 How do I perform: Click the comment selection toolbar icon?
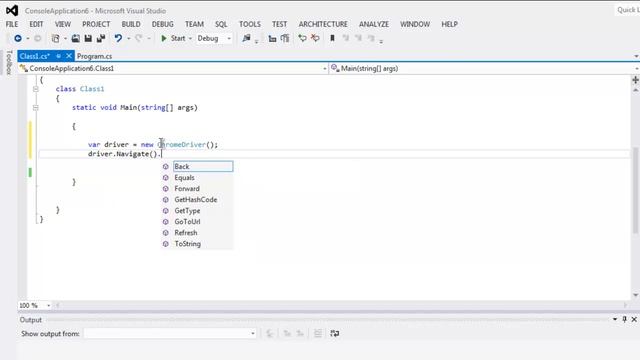point(302,38)
